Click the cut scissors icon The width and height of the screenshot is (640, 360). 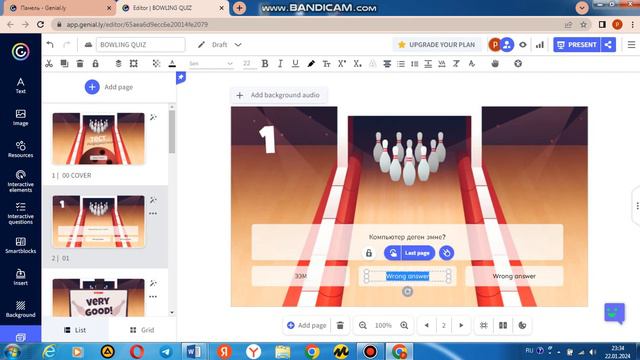[x=49, y=64]
